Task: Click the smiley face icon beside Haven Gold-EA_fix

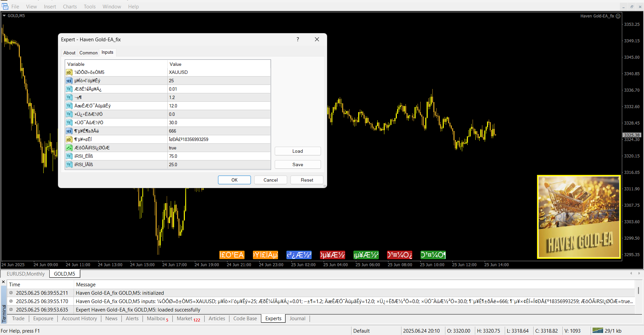Action: 618,16
